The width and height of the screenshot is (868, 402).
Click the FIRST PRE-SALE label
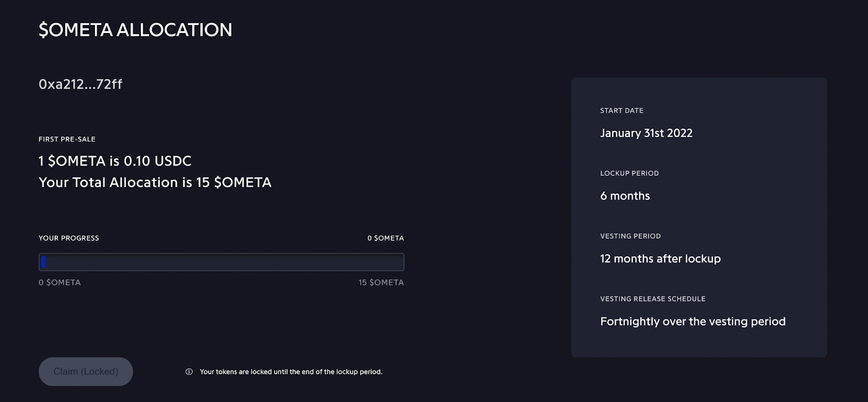click(x=67, y=139)
